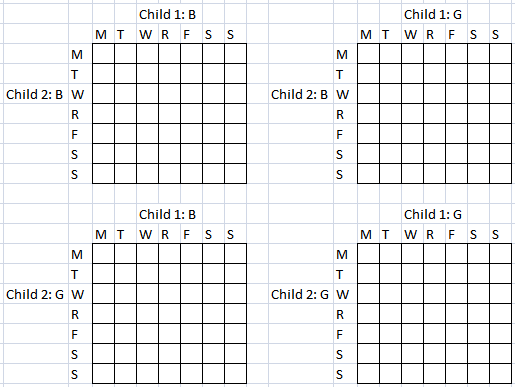Select the top-right 'Child 1: G' header cell
Viewport: 515px width, 387px height.
pos(433,15)
